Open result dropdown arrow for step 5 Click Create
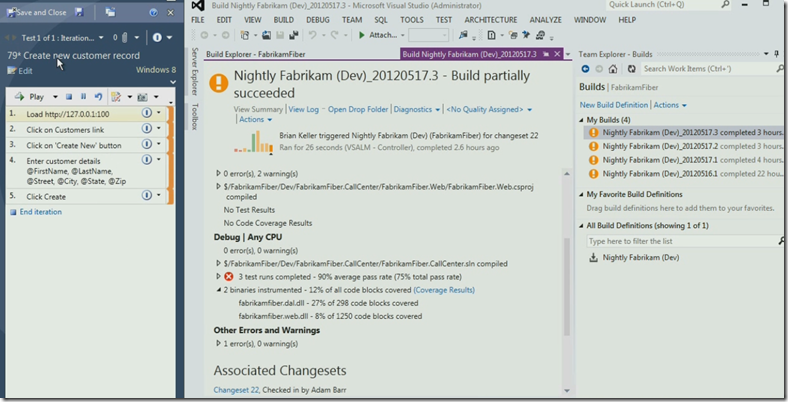Viewport: 788px width, 402px height. coord(159,195)
